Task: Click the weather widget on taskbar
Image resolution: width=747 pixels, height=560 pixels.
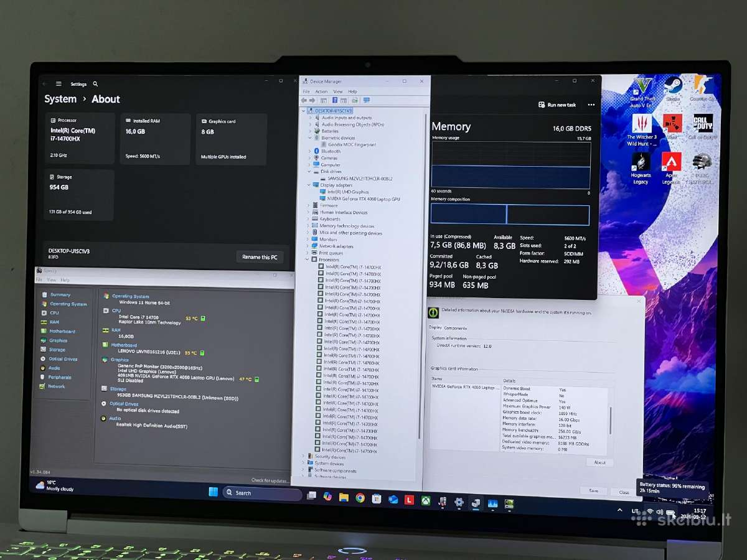Action: pyautogui.click(x=55, y=485)
